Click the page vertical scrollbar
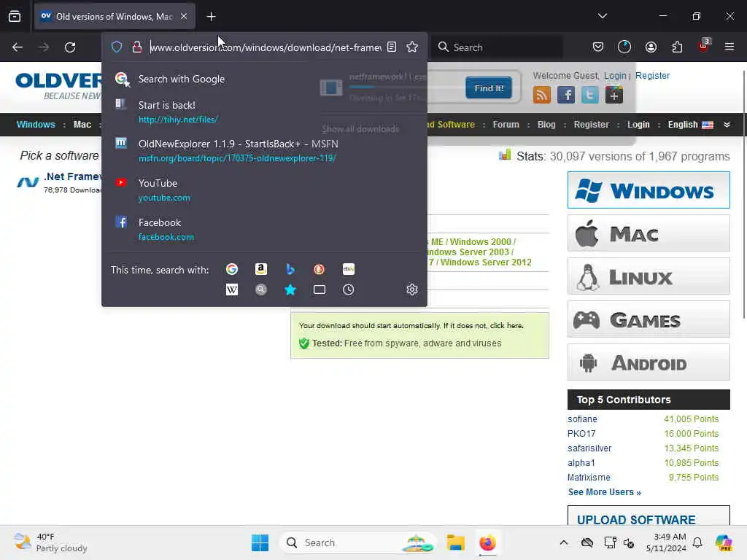Viewport: 747px width, 560px height. [743, 194]
